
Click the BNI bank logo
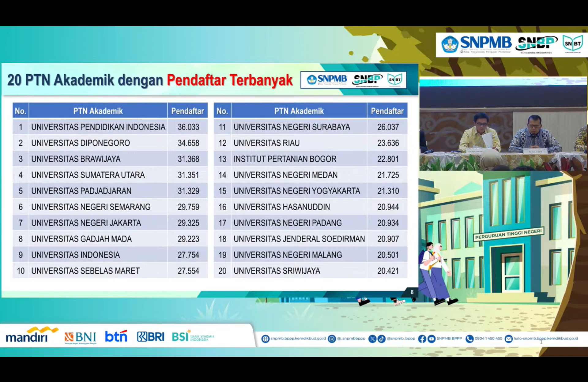(80, 337)
